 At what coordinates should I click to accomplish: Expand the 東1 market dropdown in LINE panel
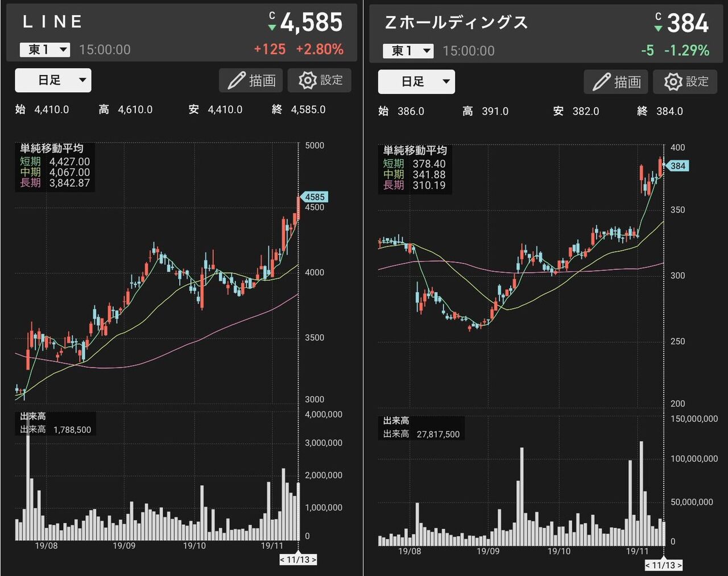(45, 49)
